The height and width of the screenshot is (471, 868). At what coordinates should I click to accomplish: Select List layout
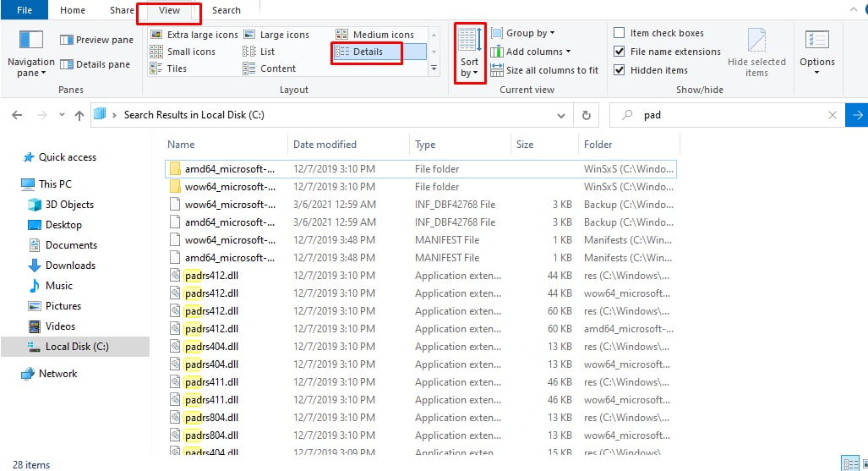(x=259, y=52)
